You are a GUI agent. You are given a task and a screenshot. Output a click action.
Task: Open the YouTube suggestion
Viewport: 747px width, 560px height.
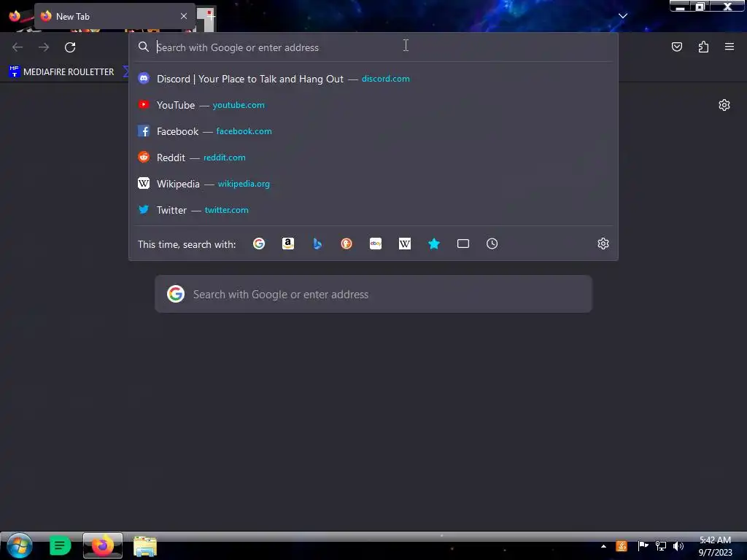pos(373,105)
